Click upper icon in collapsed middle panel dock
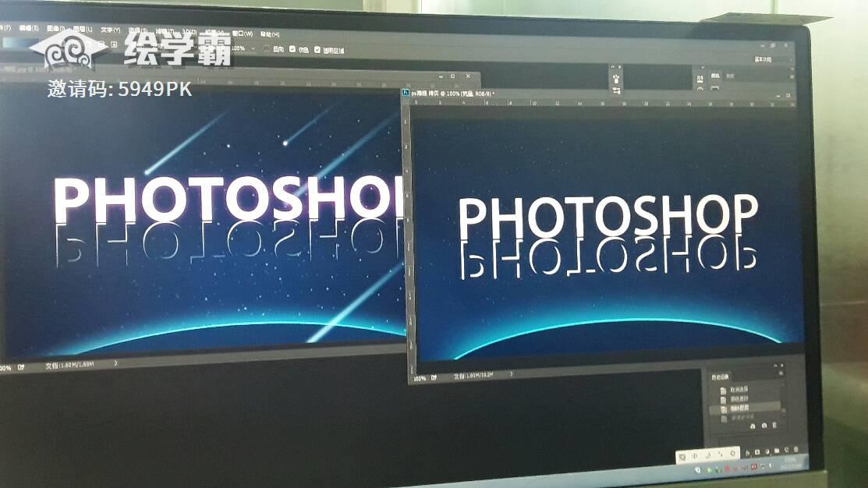 point(616,80)
